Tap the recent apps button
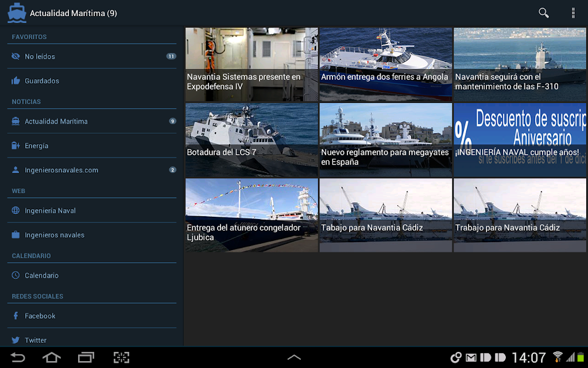The image size is (588, 368). pyautogui.click(x=86, y=358)
